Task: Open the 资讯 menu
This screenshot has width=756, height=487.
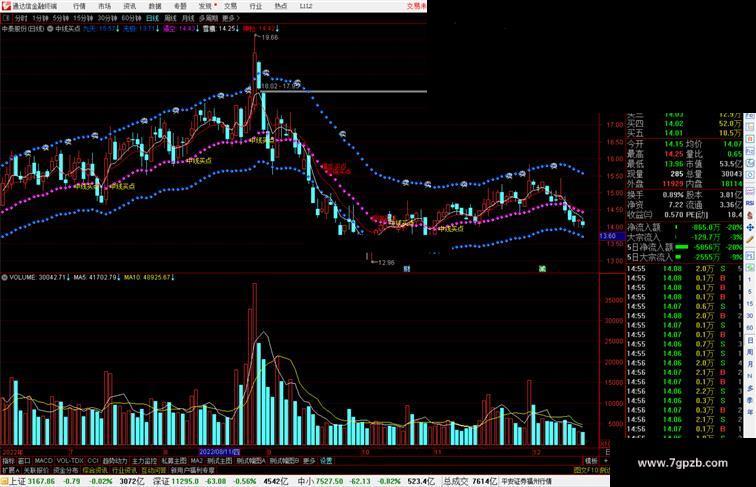Action: 129,6
